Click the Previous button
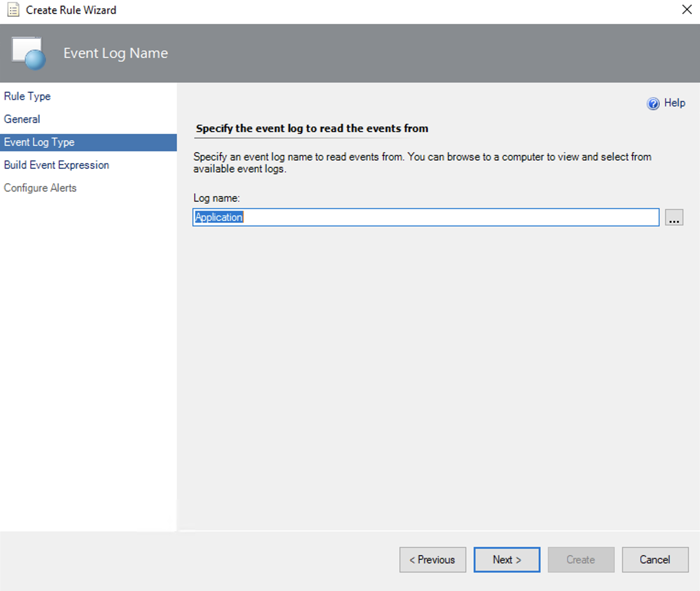Viewport: 700px width, 591px height. [x=432, y=559]
